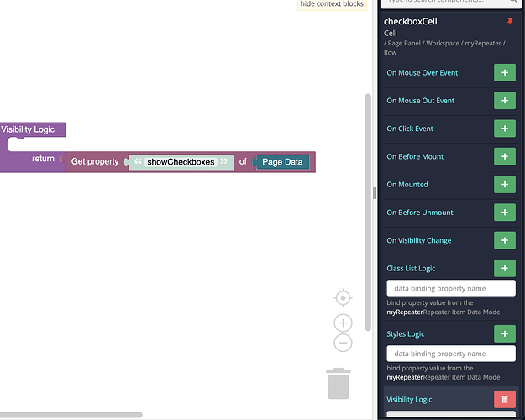Open Styles Logic link
The image size is (525, 420).
tap(405, 334)
